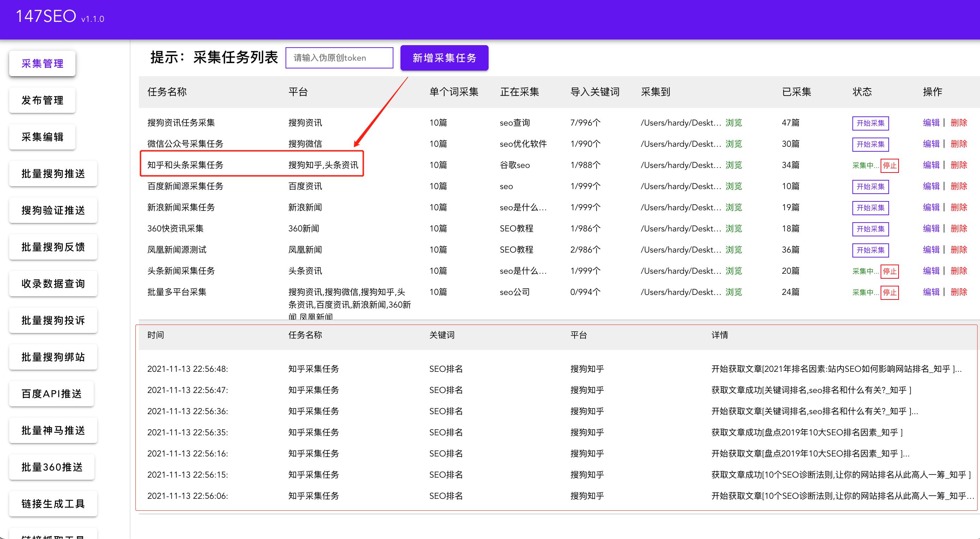Screen dimensions: 980x539
Task: Open 批量搜狗绑站 in the sidebar
Action: coord(53,357)
